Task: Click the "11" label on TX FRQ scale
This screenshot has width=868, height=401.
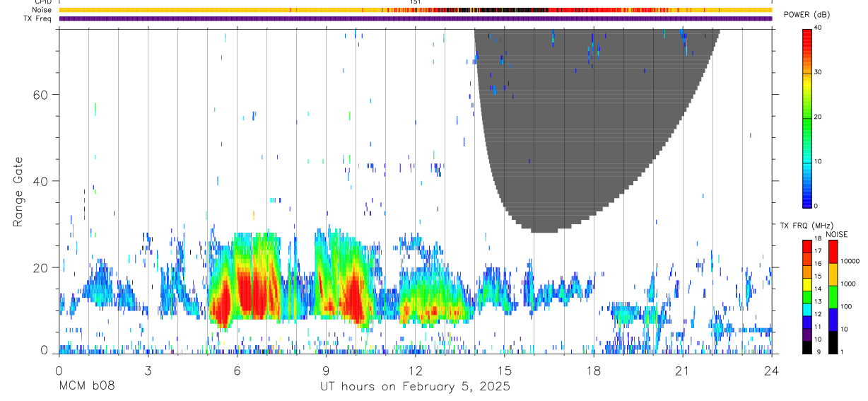Action: click(x=819, y=327)
